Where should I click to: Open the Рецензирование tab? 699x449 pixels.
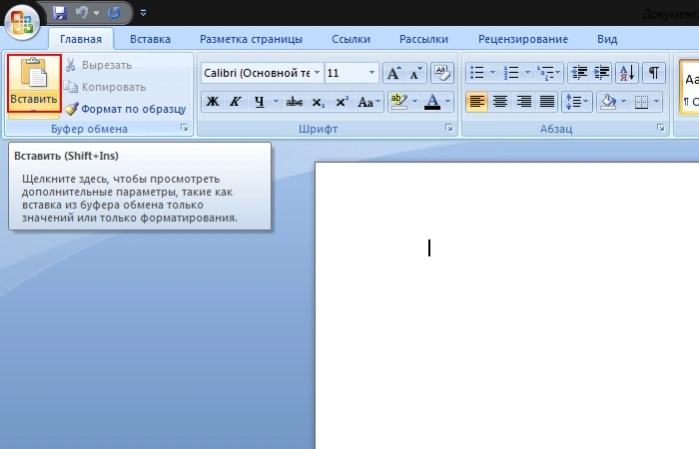click(x=523, y=39)
